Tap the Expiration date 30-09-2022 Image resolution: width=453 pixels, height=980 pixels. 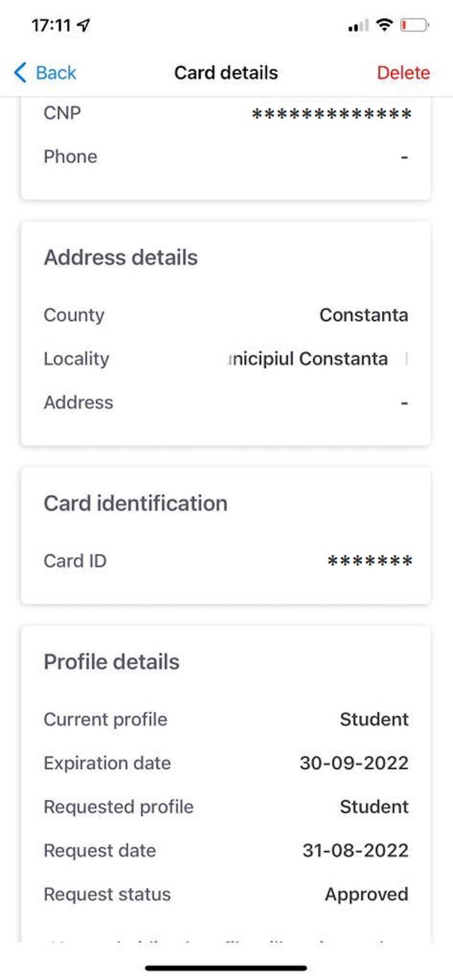(x=354, y=763)
